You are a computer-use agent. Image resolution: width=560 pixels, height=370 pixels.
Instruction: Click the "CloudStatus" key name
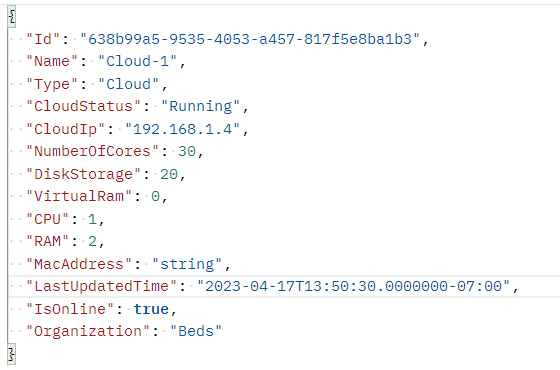coord(83,106)
